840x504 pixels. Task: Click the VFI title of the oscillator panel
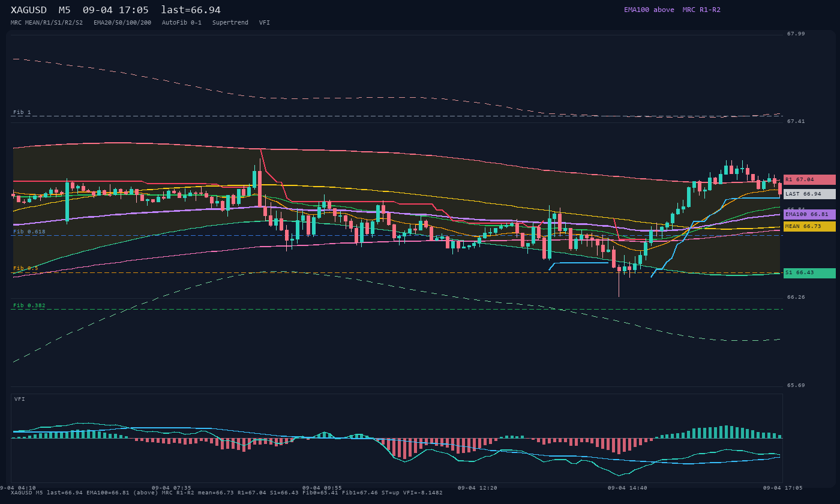point(20,399)
